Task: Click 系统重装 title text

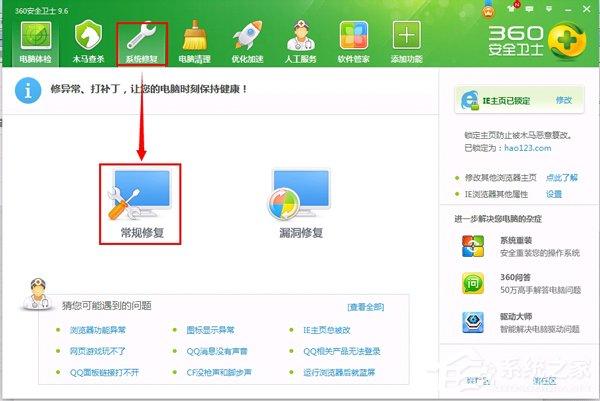Action: click(x=516, y=241)
